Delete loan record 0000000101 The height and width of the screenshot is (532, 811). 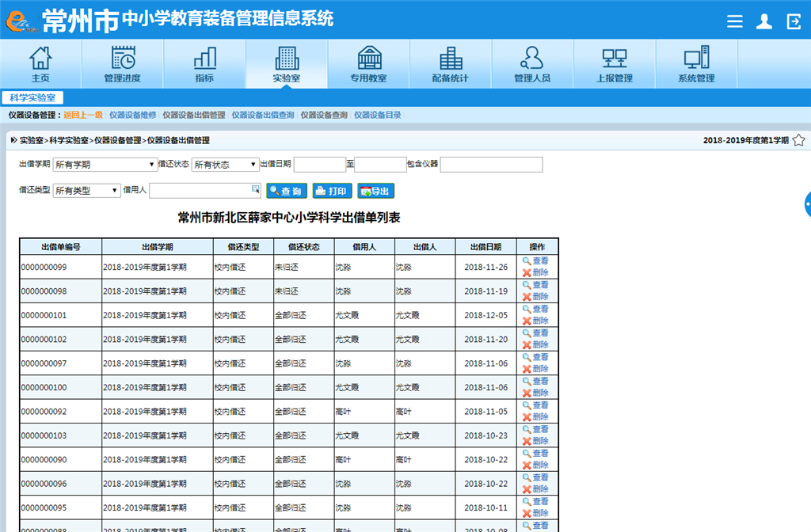pyautogui.click(x=536, y=321)
